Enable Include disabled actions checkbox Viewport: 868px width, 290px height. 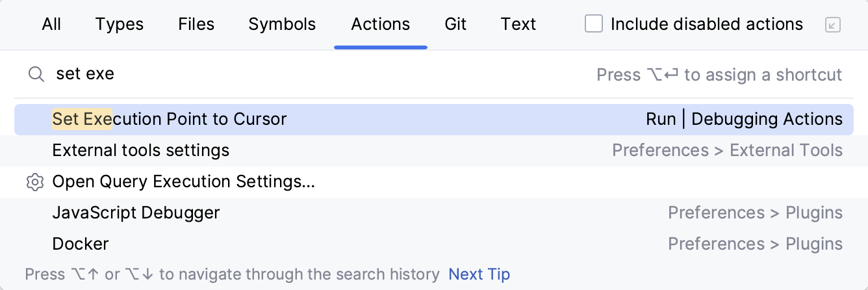[x=594, y=25]
